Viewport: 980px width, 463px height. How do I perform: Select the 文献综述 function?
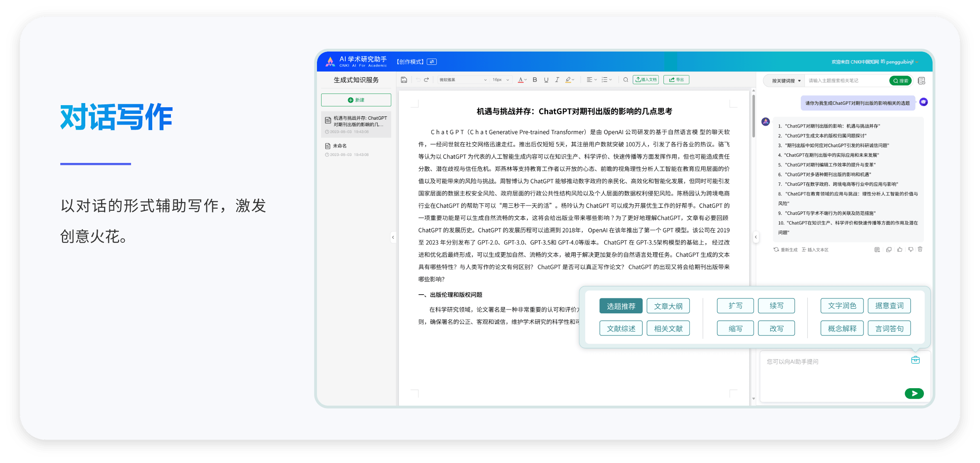pos(621,329)
